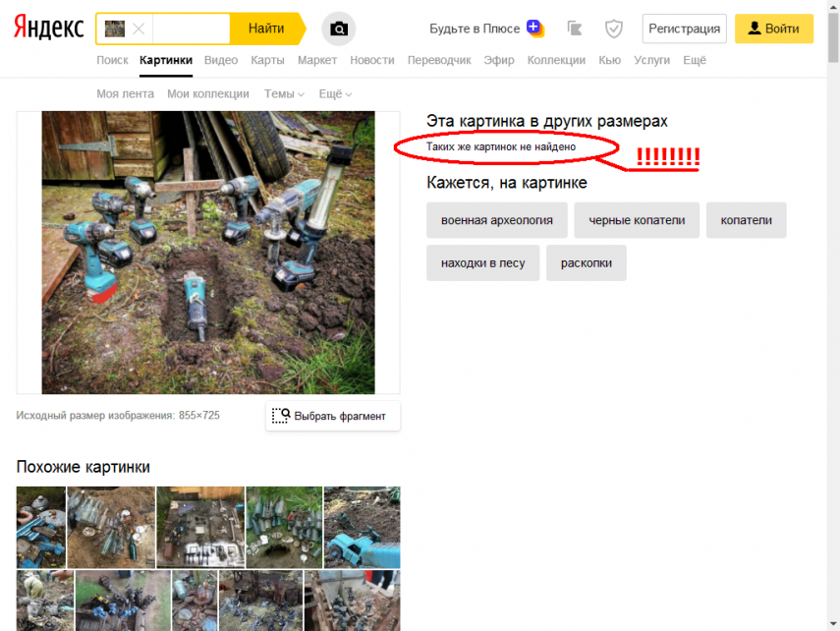Image resolution: width=840 pixels, height=631 pixels.
Task: Open the Видео tab
Action: pos(221,61)
